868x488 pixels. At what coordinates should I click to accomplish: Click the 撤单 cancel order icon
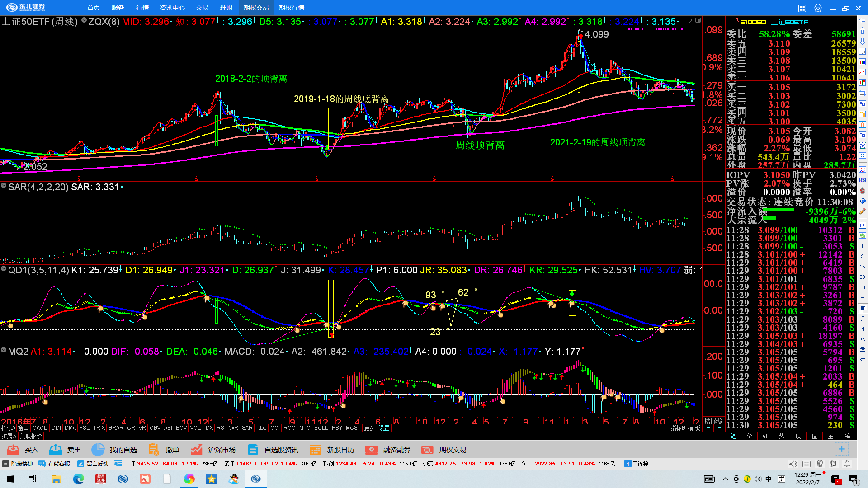[154, 450]
